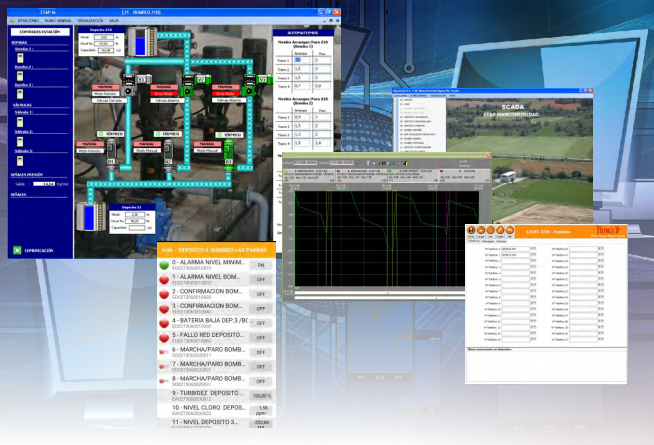This screenshot has width=654, height=445.
Task: Click the Térmico indicator above pump B1
Action: [111, 134]
